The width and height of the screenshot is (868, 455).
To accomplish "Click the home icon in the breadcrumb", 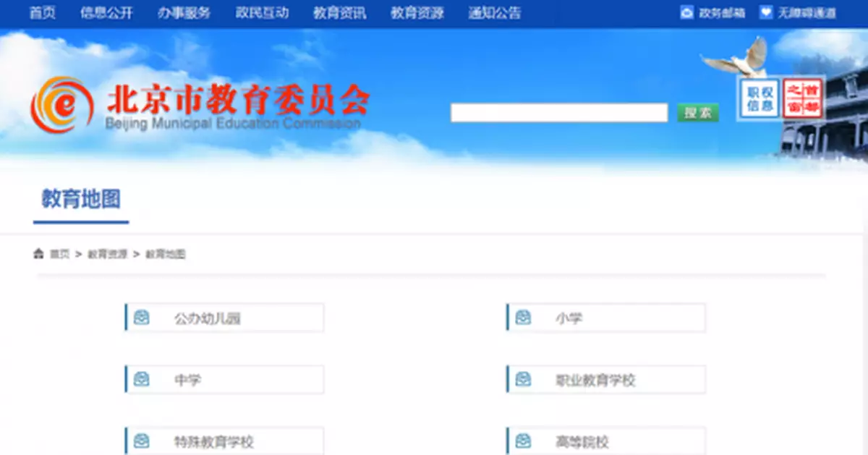I will tap(38, 253).
